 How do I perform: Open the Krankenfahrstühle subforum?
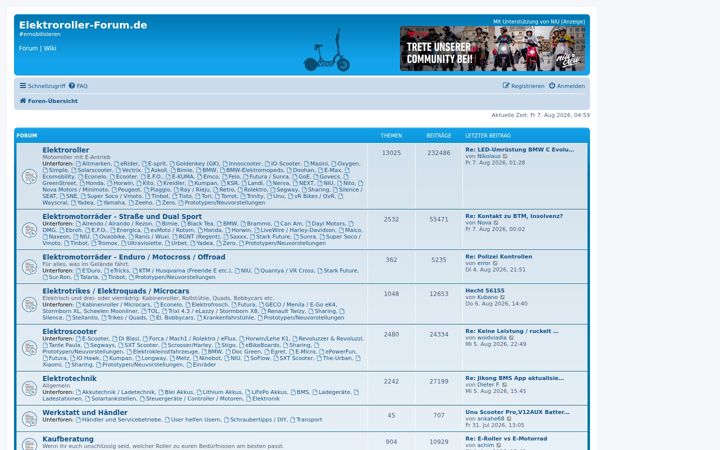click(x=229, y=318)
